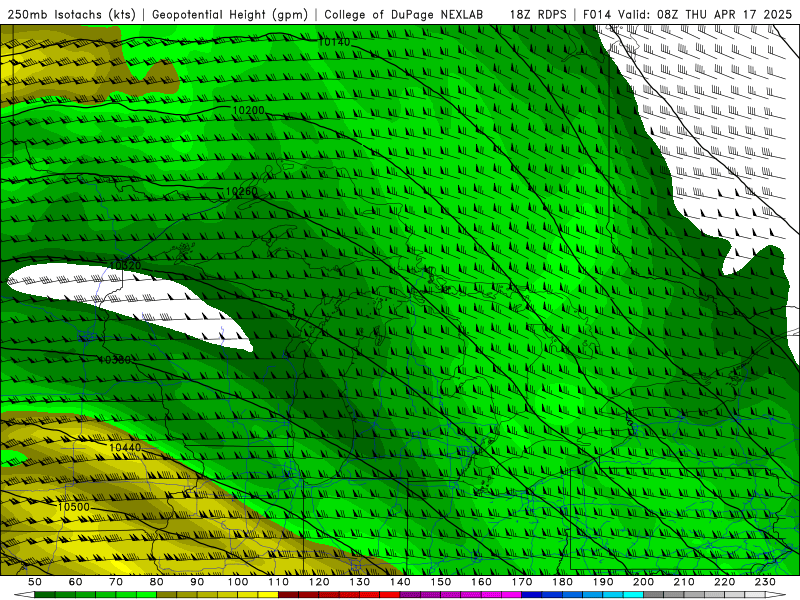Click the 60 value on the color scale
Screen dimensions: 800x600
(x=76, y=582)
